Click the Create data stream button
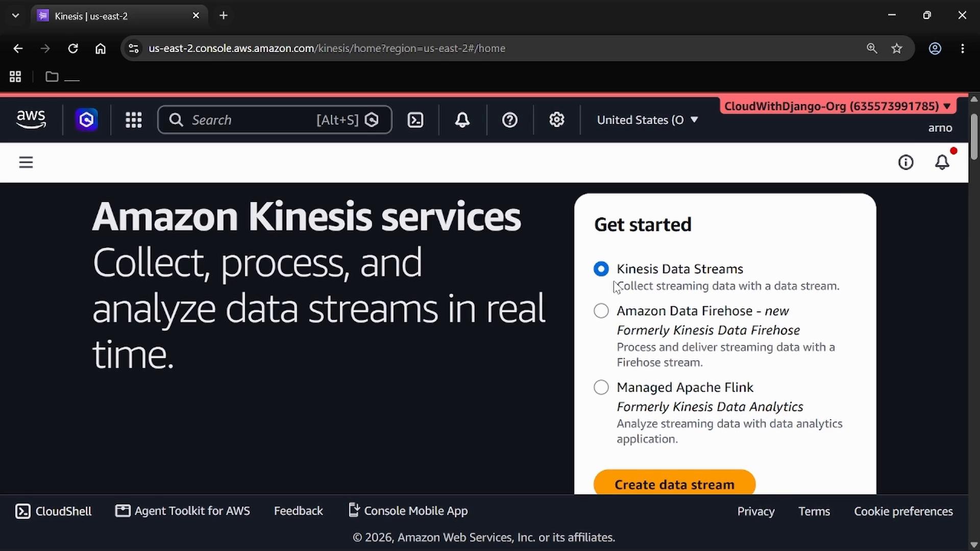 click(674, 483)
